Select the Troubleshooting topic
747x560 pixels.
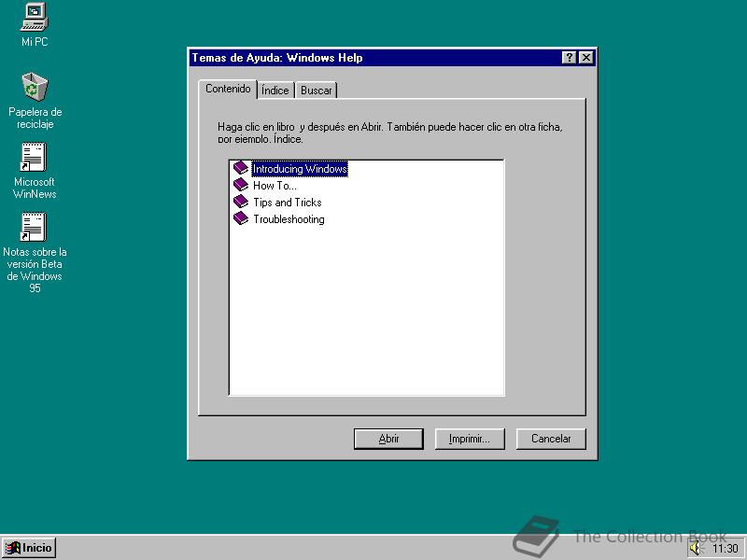pos(289,219)
